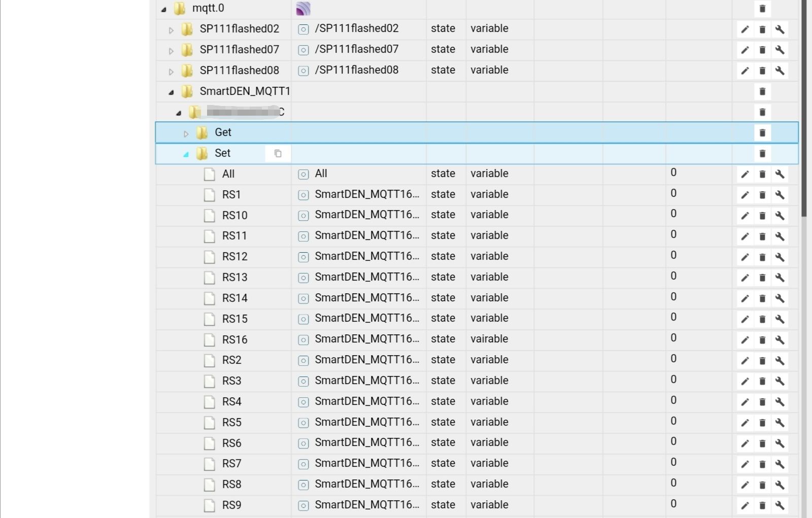This screenshot has height=518, width=812.
Task: Open wrench settings for RS12
Action: click(x=780, y=257)
